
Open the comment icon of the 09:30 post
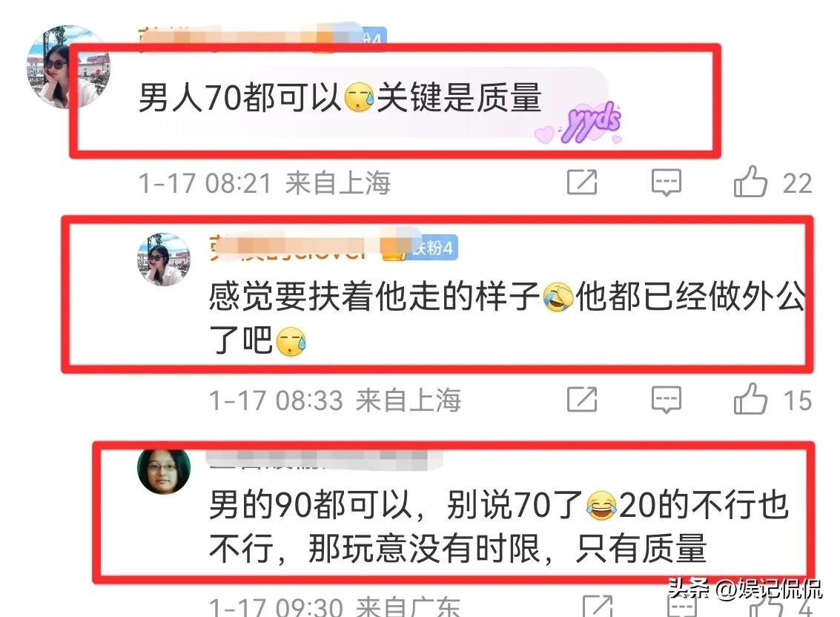[x=682, y=607]
